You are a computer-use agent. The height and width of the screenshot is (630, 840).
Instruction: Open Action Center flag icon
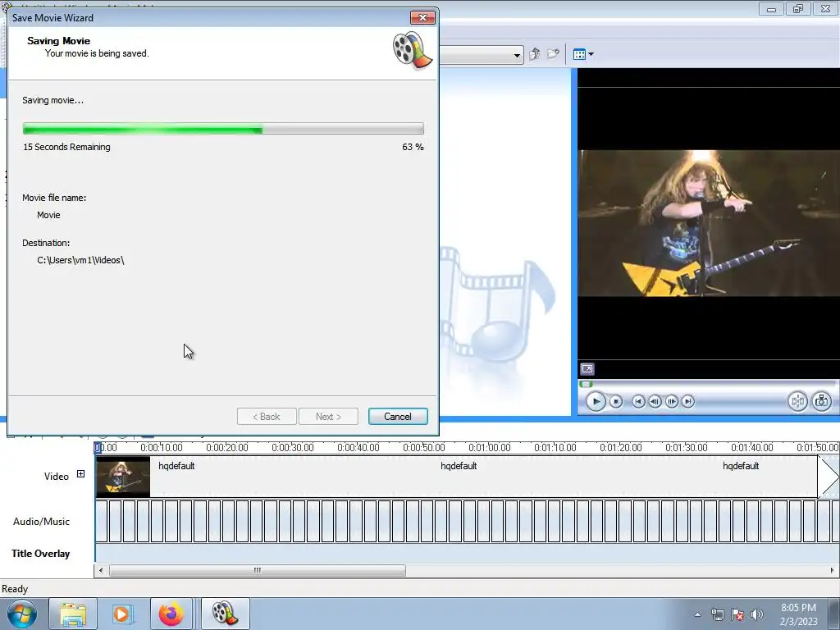coord(737,614)
